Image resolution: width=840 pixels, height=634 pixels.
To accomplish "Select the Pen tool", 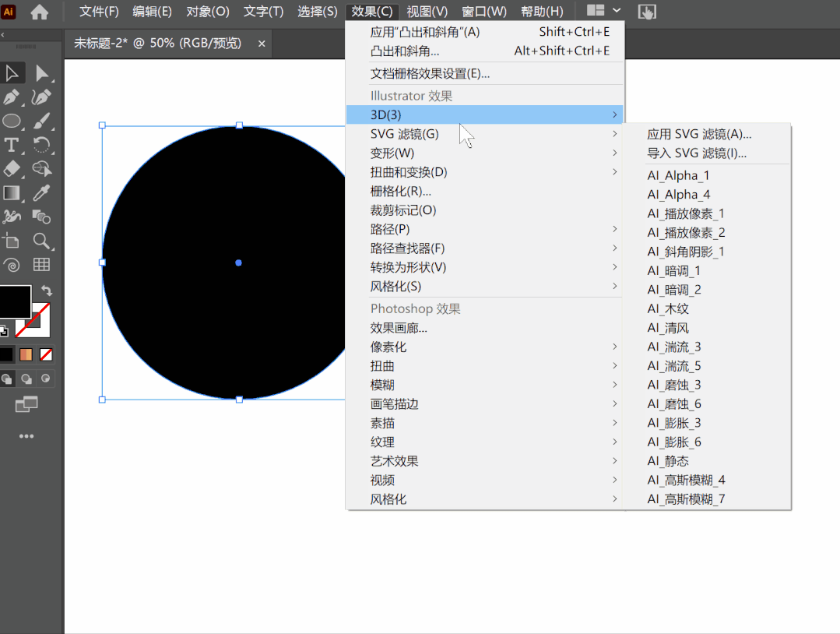I will coord(12,97).
